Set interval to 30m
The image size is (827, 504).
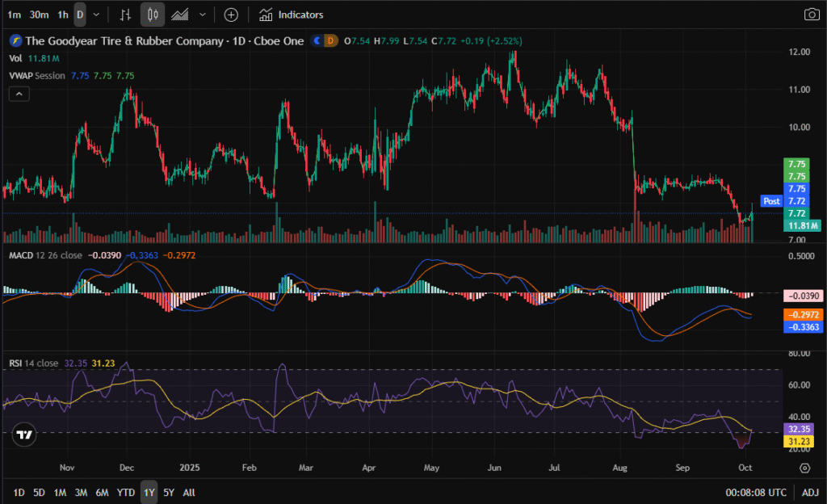pos(38,15)
